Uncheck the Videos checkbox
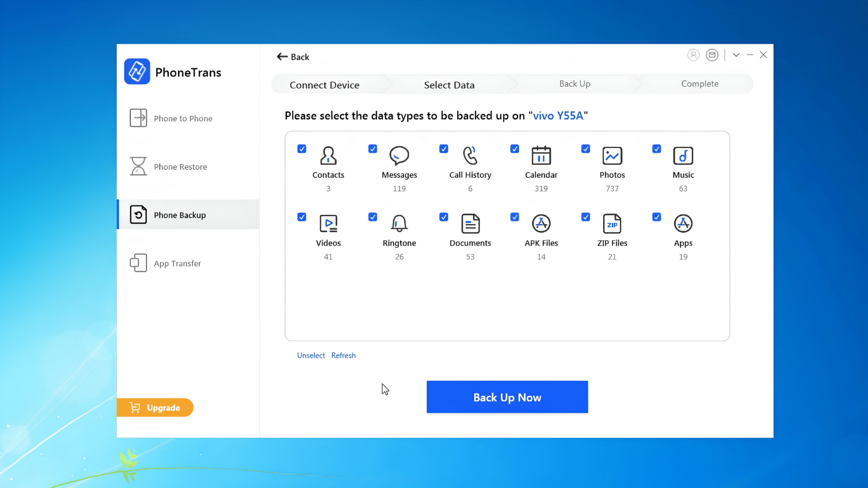The width and height of the screenshot is (868, 488). click(x=302, y=217)
